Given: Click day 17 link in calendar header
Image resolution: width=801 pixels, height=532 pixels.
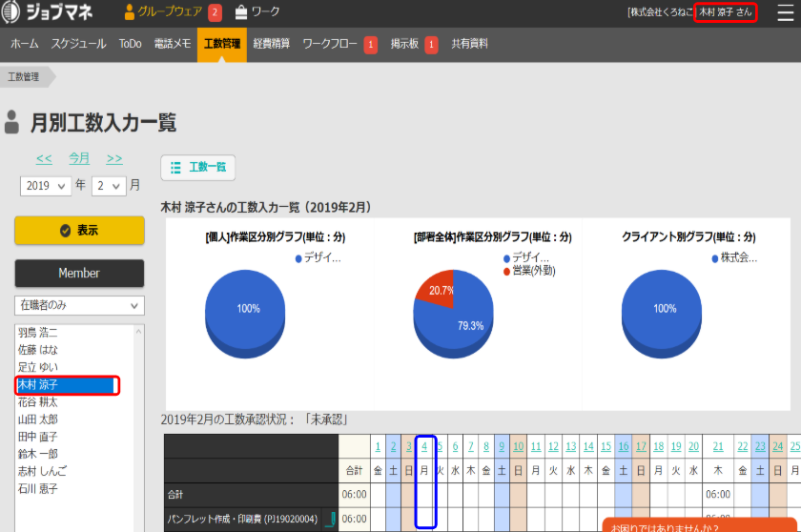Looking at the screenshot, I should click(641, 447).
